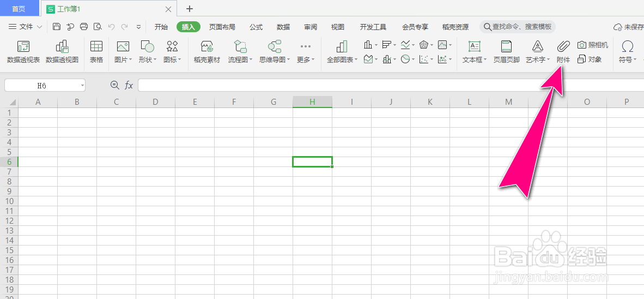This screenshot has height=299, width=644.
Task: Expand 形状 shapes dropdown
Action: click(x=155, y=59)
